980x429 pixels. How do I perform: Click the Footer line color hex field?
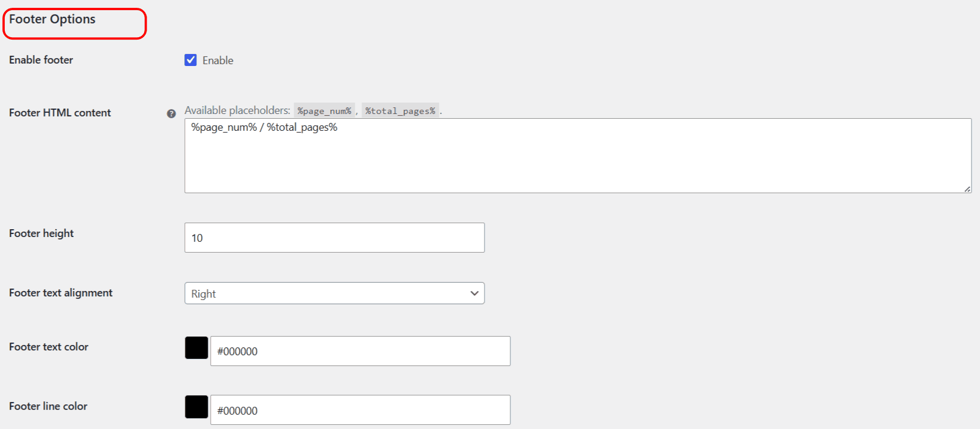pyautogui.click(x=360, y=410)
